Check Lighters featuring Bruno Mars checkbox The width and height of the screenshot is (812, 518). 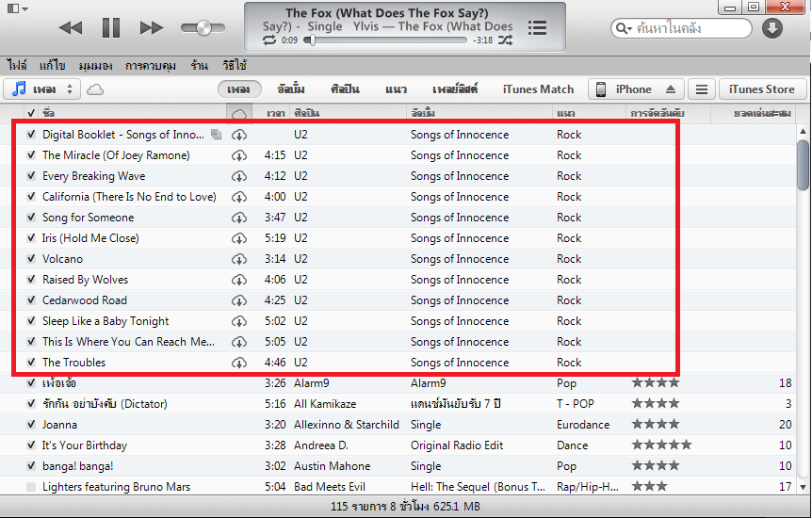click(x=31, y=486)
